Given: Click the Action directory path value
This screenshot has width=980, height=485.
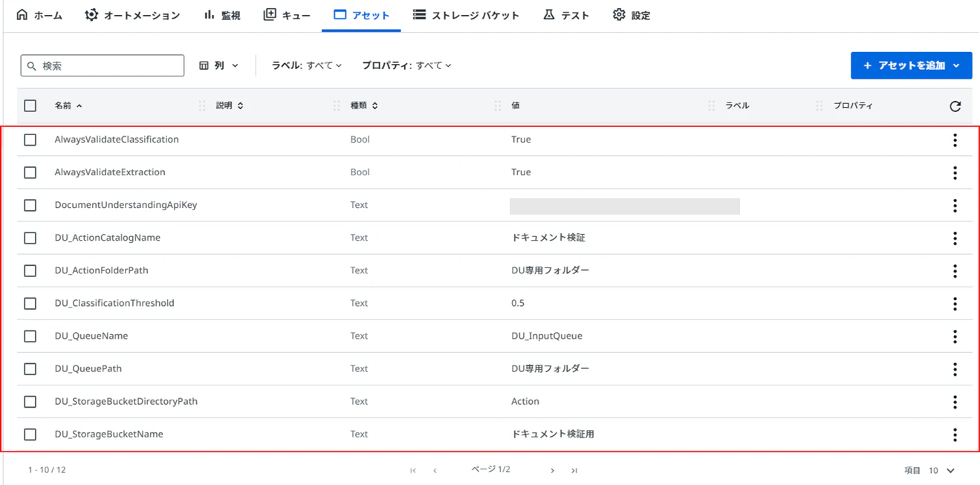Looking at the screenshot, I should tap(525, 401).
